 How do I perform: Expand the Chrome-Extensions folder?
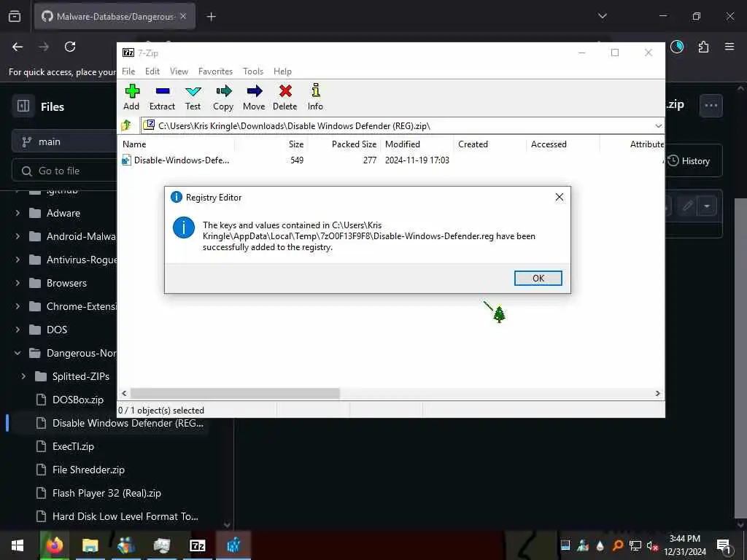(x=18, y=306)
